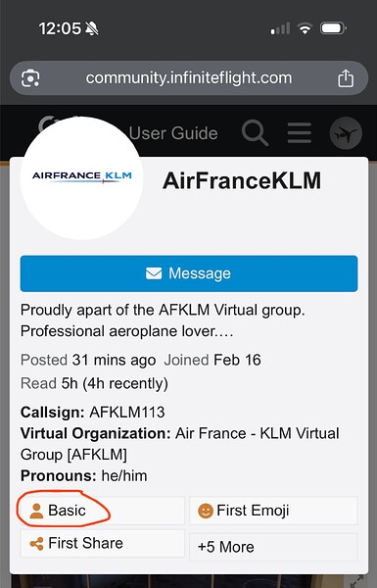Tap the community.infiniteflight.com address bar
The width and height of the screenshot is (377, 588).
(x=189, y=78)
